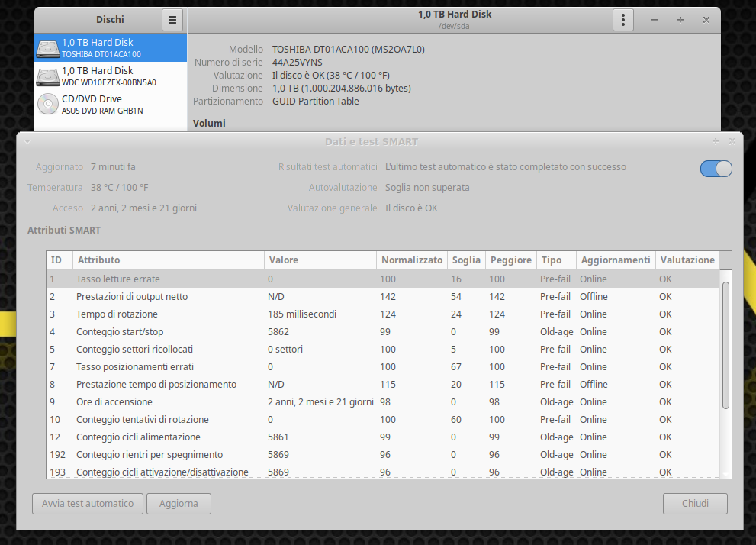Click the Chiudi button
Viewport: 756px width, 545px height.
click(x=695, y=504)
